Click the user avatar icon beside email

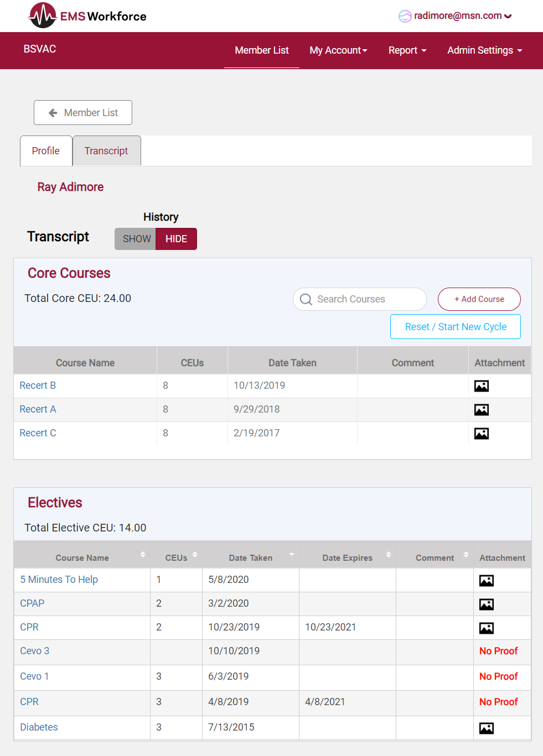tap(405, 16)
